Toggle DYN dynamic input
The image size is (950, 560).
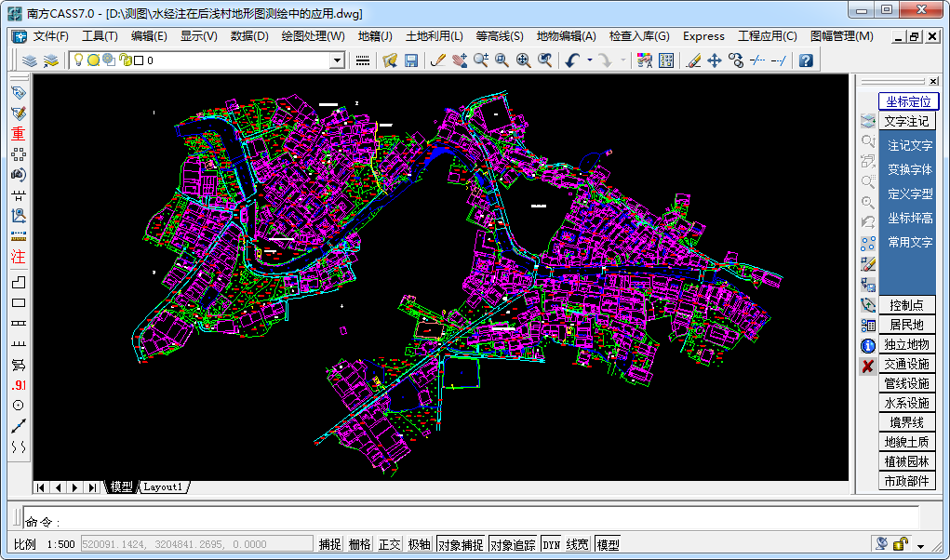(x=552, y=544)
